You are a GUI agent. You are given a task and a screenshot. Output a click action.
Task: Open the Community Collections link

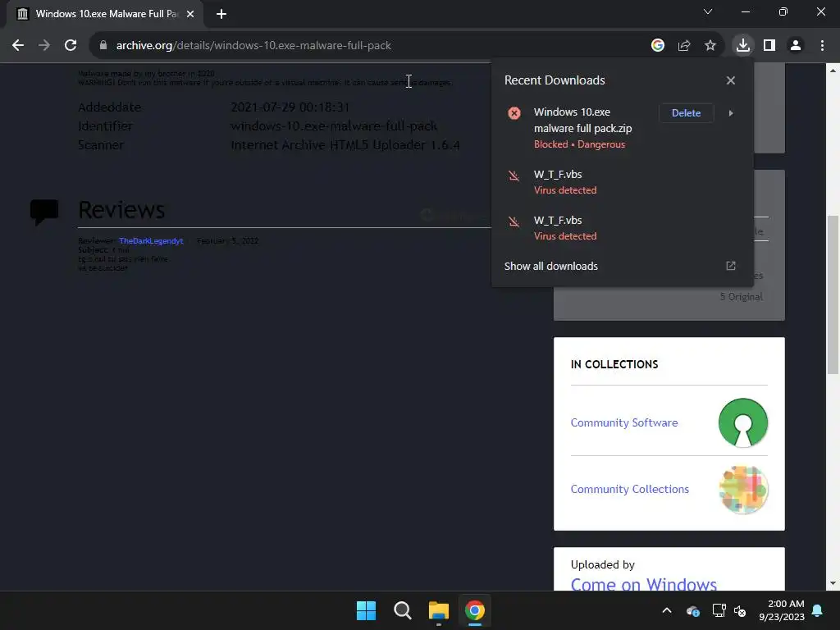[x=629, y=489]
